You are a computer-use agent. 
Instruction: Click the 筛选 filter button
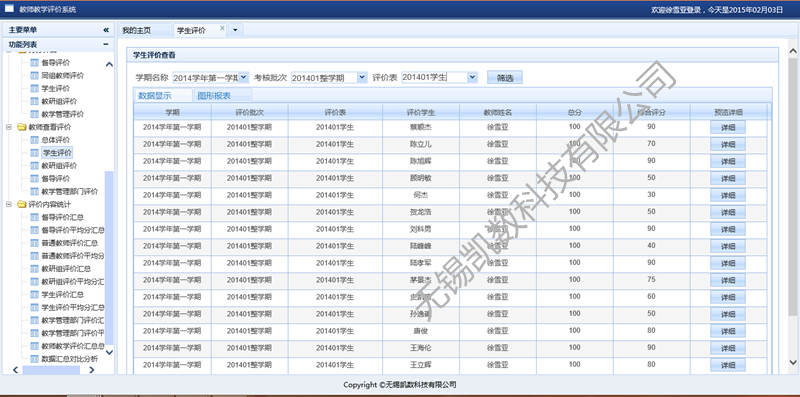tap(505, 78)
